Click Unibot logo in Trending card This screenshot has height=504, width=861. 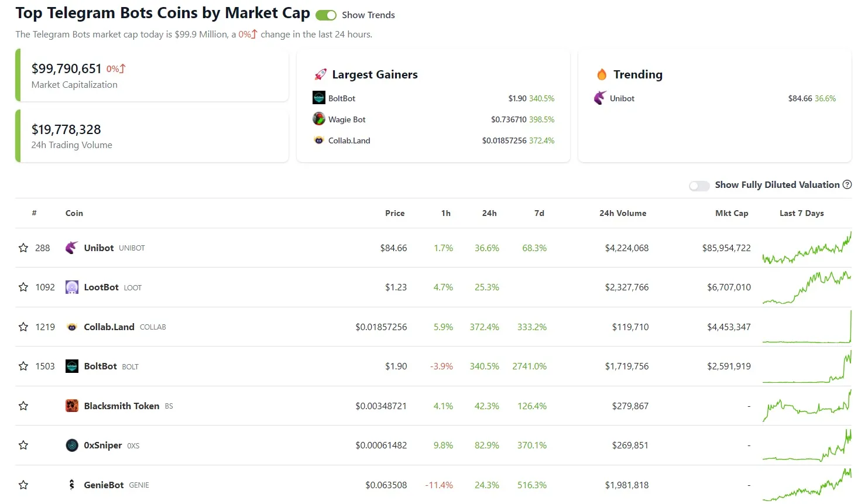click(601, 98)
